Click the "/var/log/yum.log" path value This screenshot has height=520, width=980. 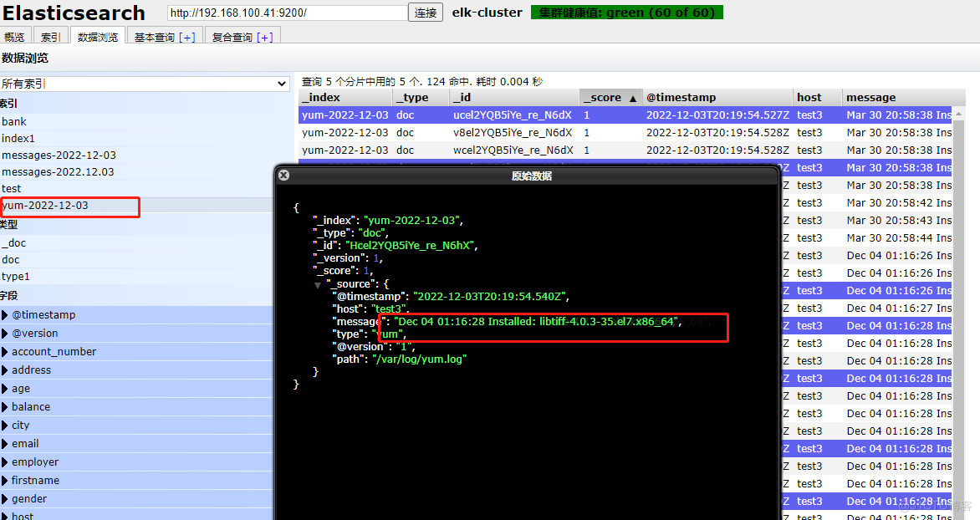[420, 359]
